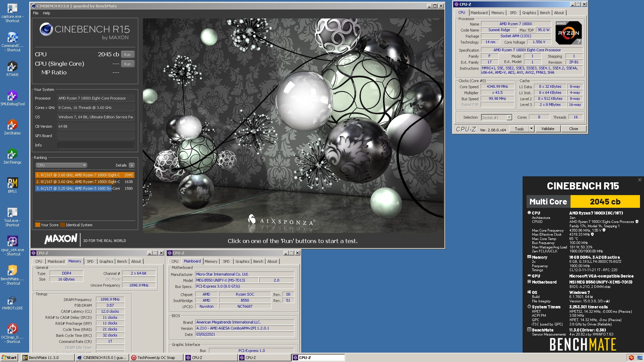Image resolution: width=644 pixels, height=362 pixels.
Task: Click the BIOS version field A.210
Action: [x=245, y=328]
